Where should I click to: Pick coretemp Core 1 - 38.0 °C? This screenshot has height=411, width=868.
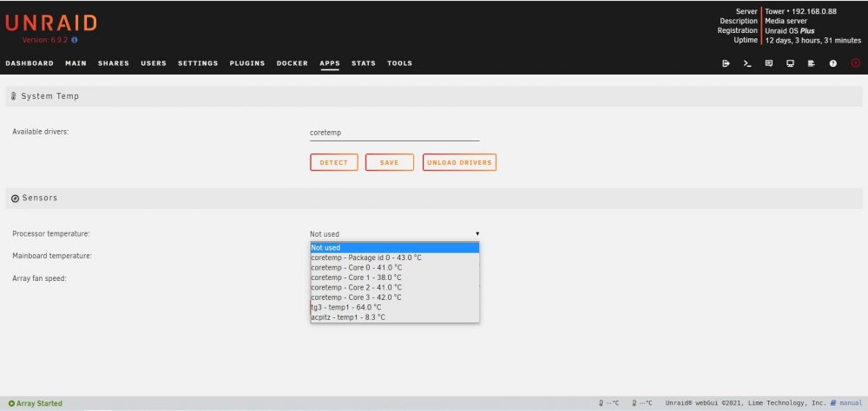(x=395, y=277)
